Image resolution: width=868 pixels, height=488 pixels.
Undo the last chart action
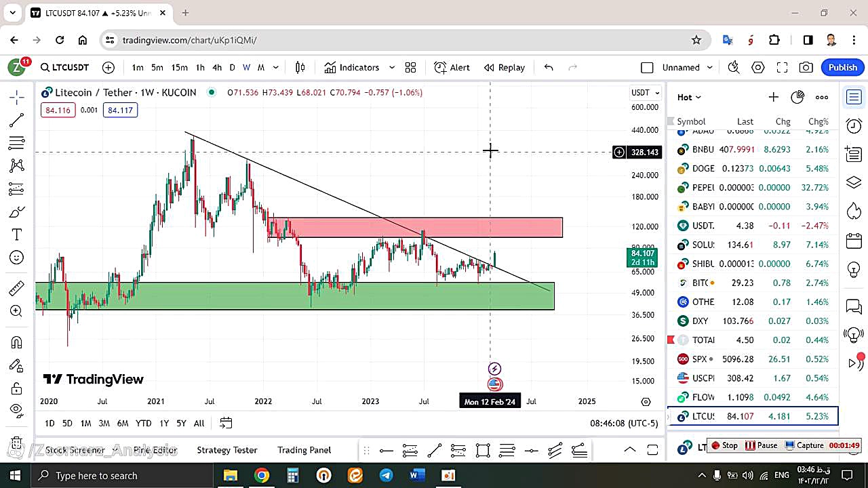(x=549, y=67)
